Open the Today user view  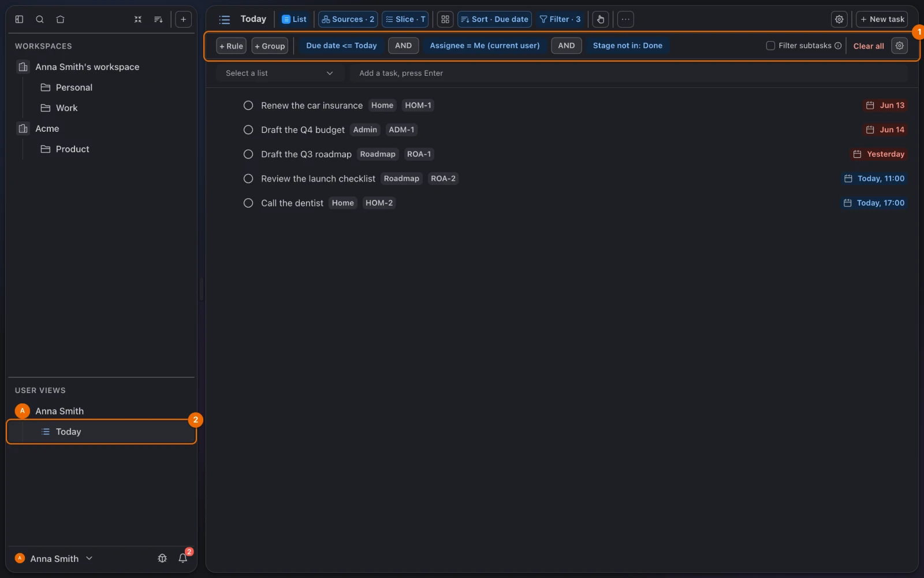pos(102,432)
